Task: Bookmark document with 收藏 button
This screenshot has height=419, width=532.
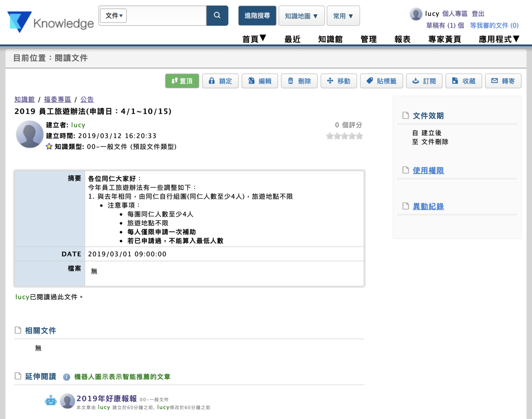Action: point(464,81)
